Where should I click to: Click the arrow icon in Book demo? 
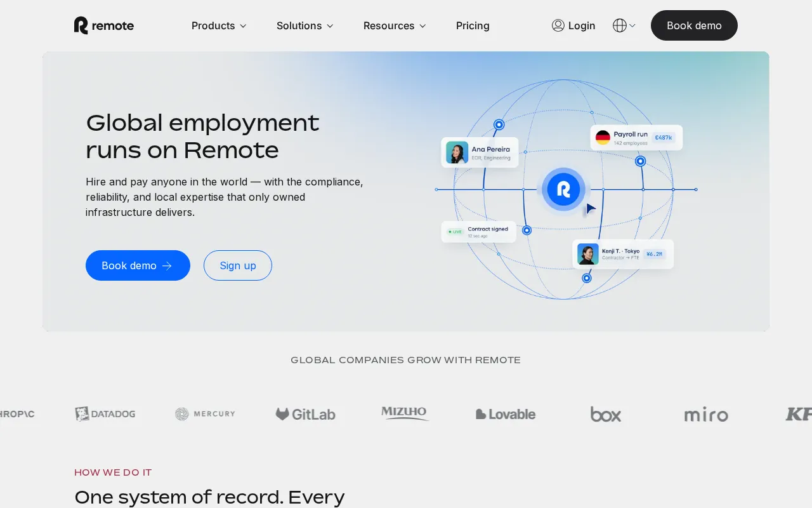(167, 265)
